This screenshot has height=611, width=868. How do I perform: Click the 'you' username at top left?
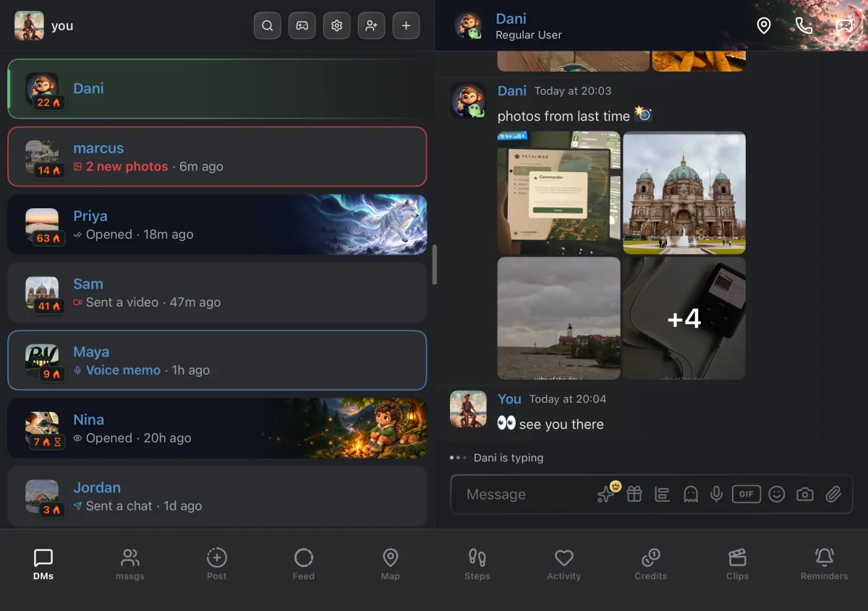click(62, 26)
